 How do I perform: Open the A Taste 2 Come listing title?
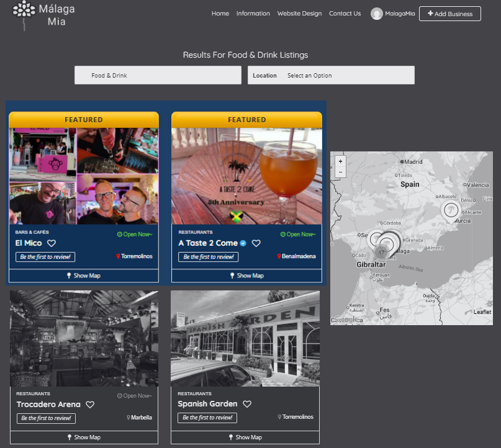tap(208, 243)
